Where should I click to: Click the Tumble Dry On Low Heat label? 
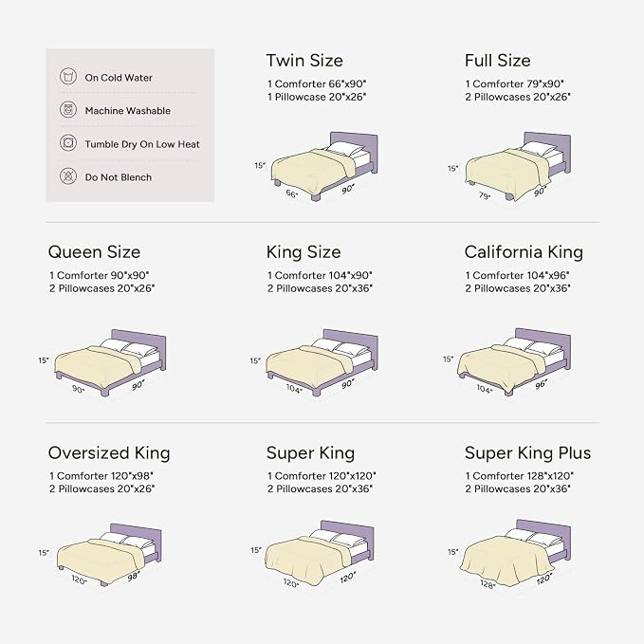coord(142,144)
